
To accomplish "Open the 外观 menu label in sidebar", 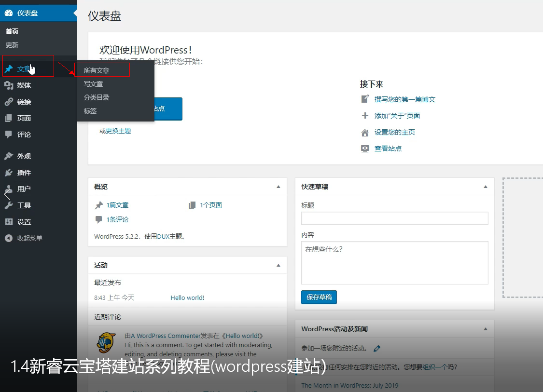I will point(24,156).
